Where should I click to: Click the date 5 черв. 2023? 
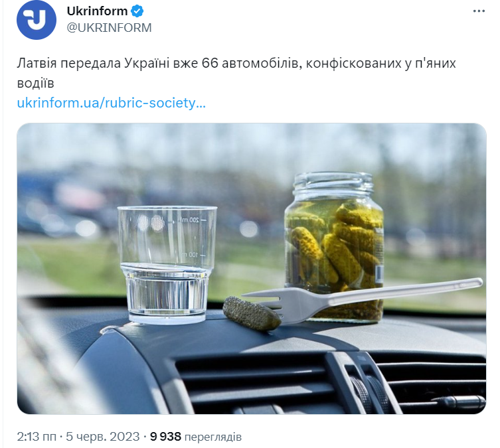click(x=103, y=436)
